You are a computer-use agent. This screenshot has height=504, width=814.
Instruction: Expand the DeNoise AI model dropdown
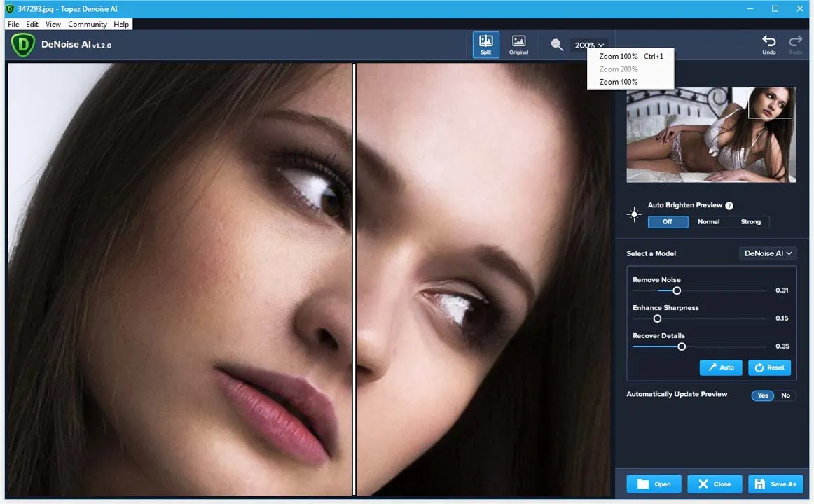(x=768, y=253)
